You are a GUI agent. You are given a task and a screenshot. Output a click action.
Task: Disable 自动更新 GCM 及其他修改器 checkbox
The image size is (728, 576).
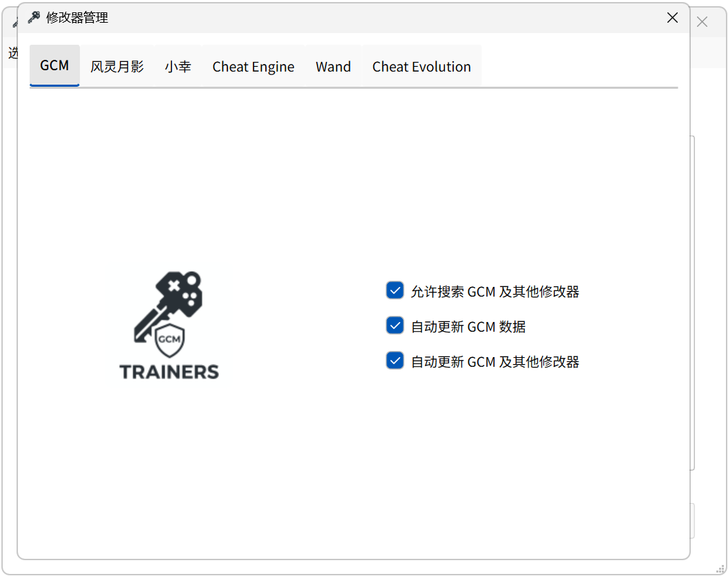coord(395,361)
